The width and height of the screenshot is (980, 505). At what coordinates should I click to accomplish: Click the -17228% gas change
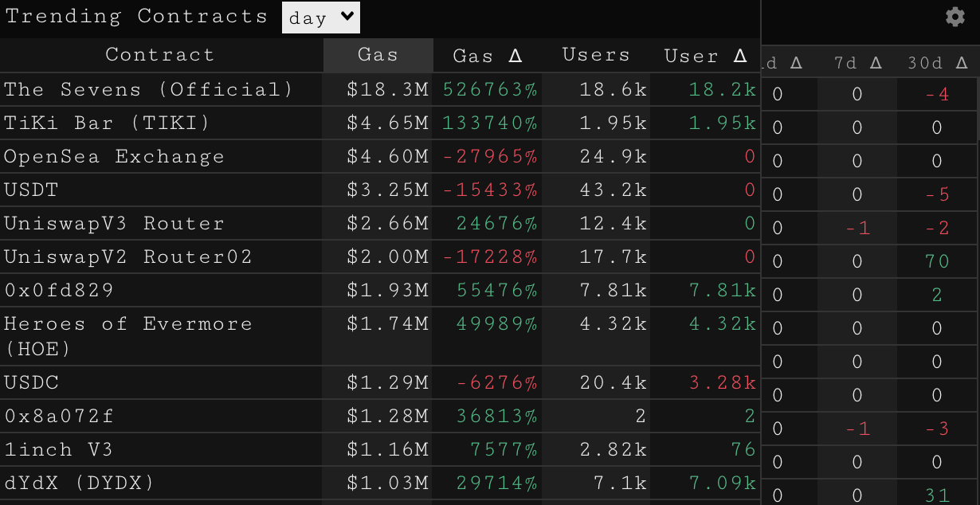[490, 256]
